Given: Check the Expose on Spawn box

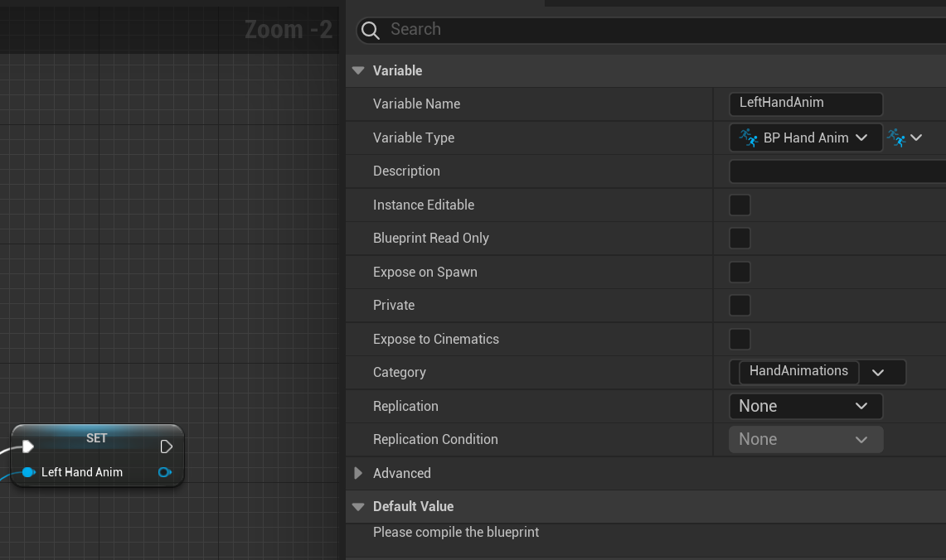Looking at the screenshot, I should click(x=740, y=272).
